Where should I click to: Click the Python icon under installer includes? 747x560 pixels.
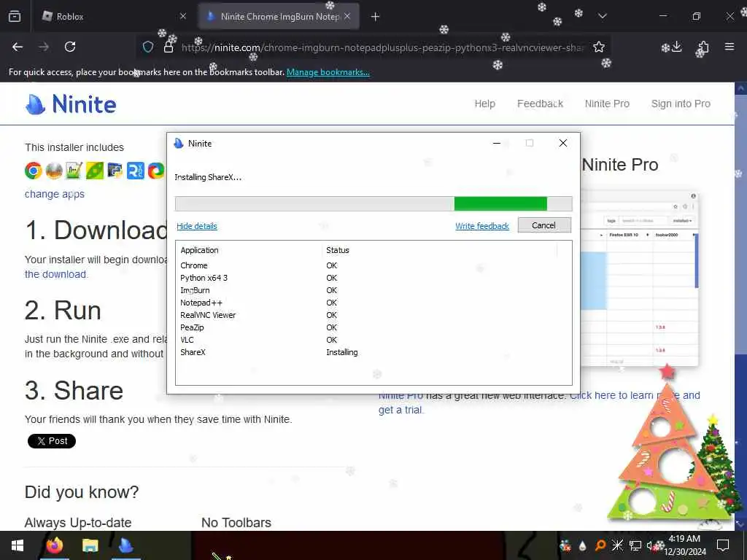pos(115,171)
